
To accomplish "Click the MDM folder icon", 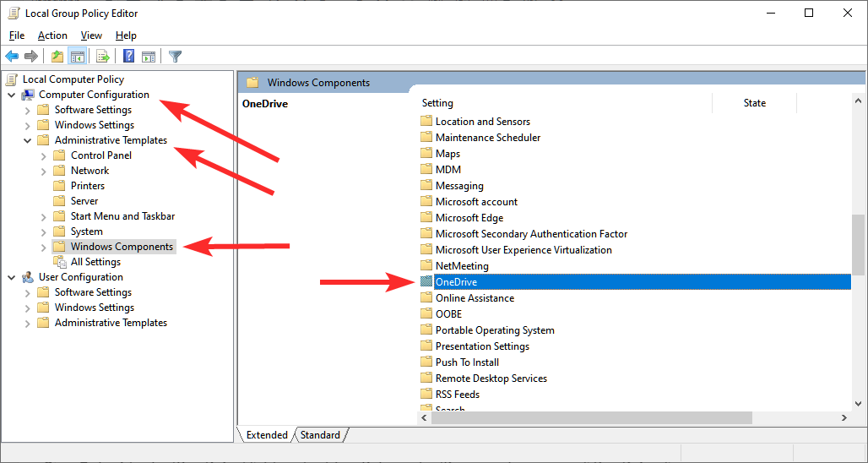I will coord(426,170).
